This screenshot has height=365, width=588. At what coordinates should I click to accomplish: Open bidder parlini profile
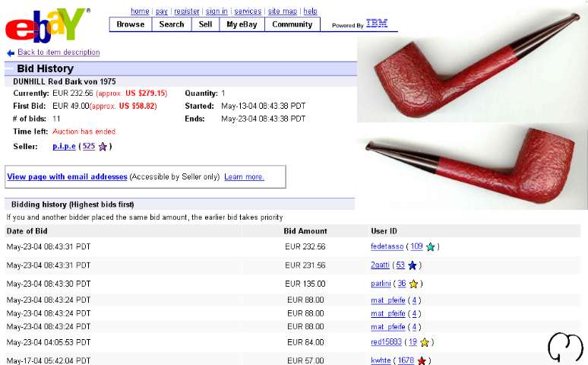click(381, 284)
